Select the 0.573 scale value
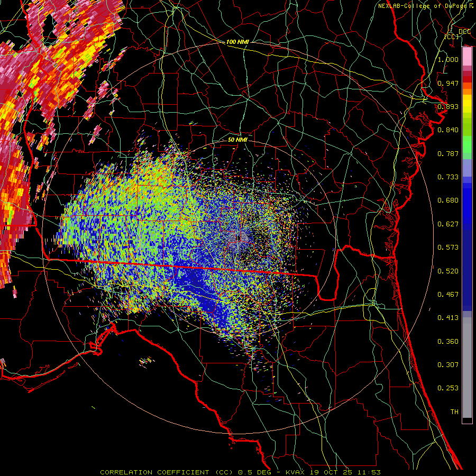The height and width of the screenshot is (476, 476). click(x=448, y=248)
